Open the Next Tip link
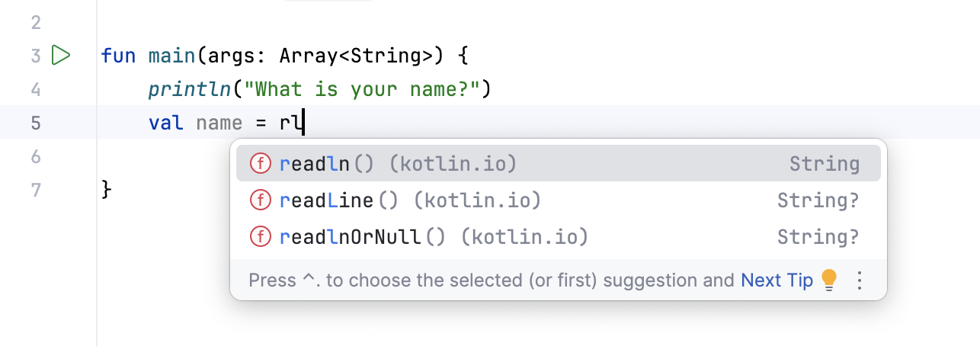This screenshot has width=980, height=346. (x=777, y=280)
